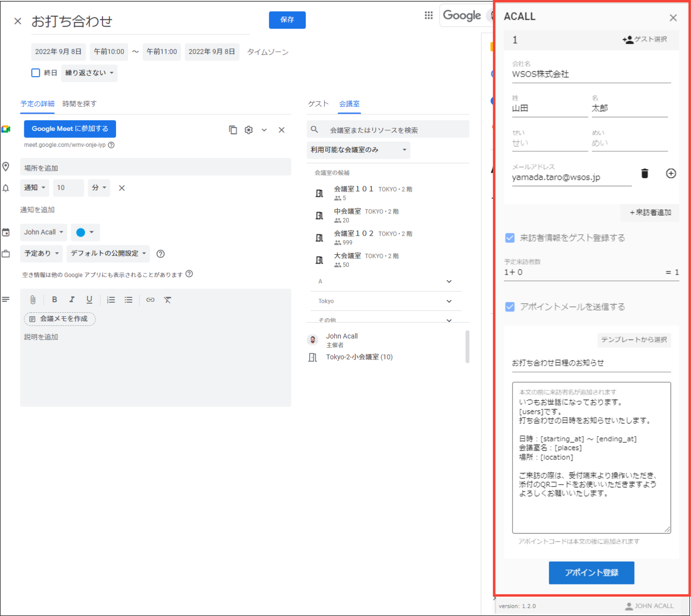Delete the visitor email address

644,173
